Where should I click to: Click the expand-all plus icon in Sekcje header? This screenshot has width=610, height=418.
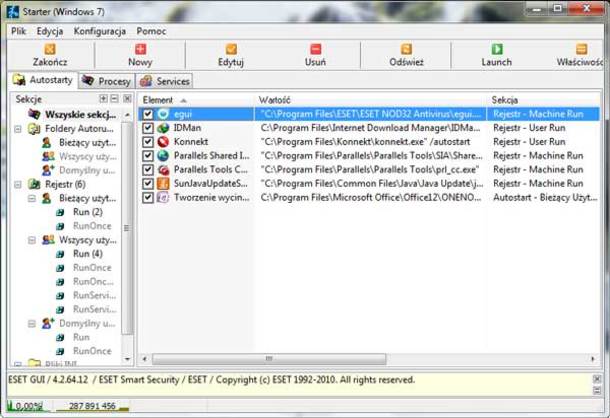(x=103, y=99)
